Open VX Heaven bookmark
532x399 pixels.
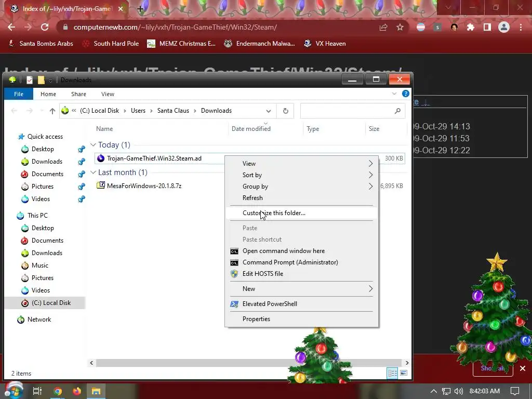tap(325, 44)
